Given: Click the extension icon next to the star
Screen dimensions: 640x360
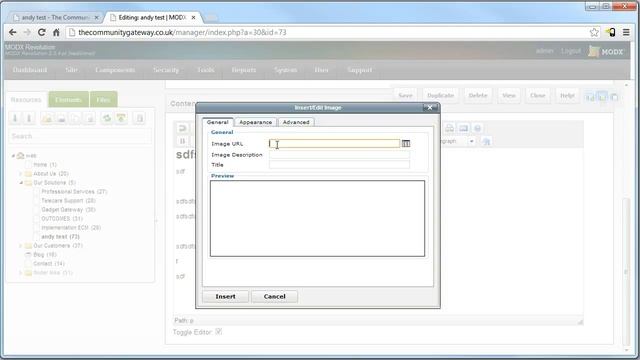Looking at the screenshot, I should pyautogui.click(x=611, y=32).
